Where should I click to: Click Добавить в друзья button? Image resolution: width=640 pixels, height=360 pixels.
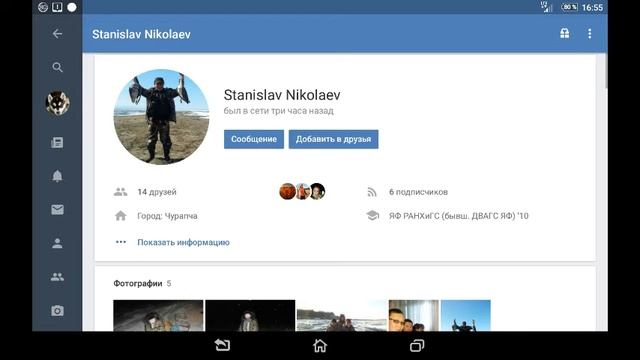click(x=333, y=139)
